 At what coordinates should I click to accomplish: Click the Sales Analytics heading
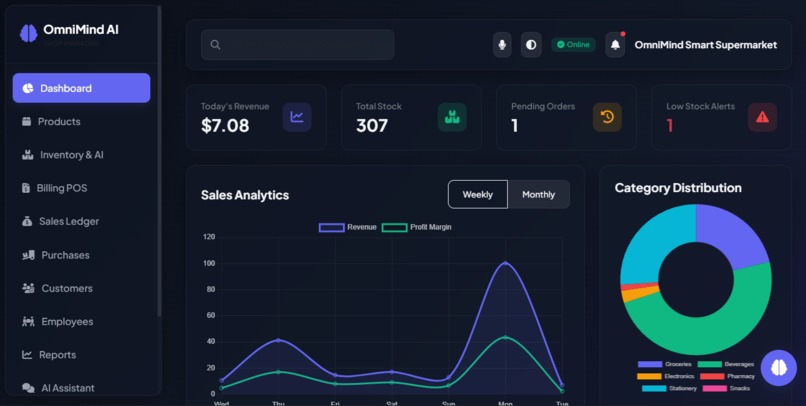(x=245, y=195)
